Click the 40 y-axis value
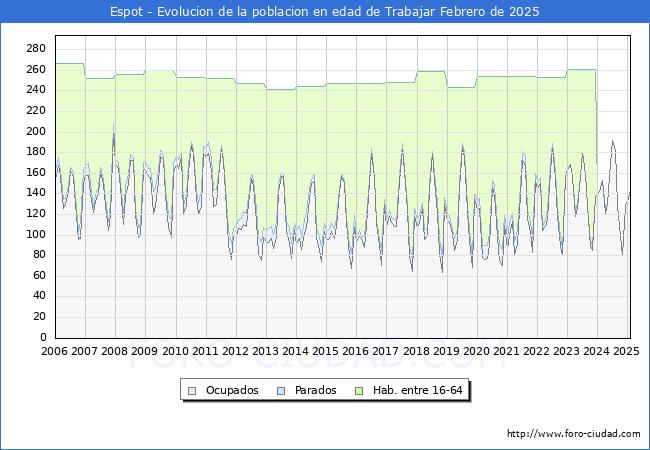650x450 pixels. pyautogui.click(x=39, y=296)
